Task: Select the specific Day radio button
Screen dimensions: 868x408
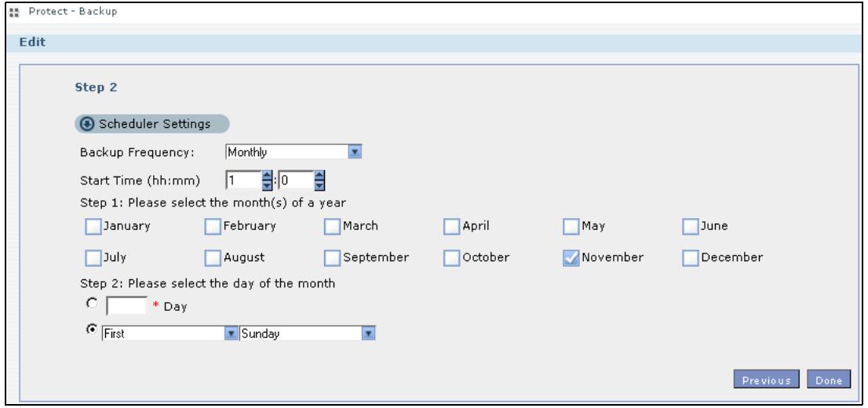Action: [93, 304]
